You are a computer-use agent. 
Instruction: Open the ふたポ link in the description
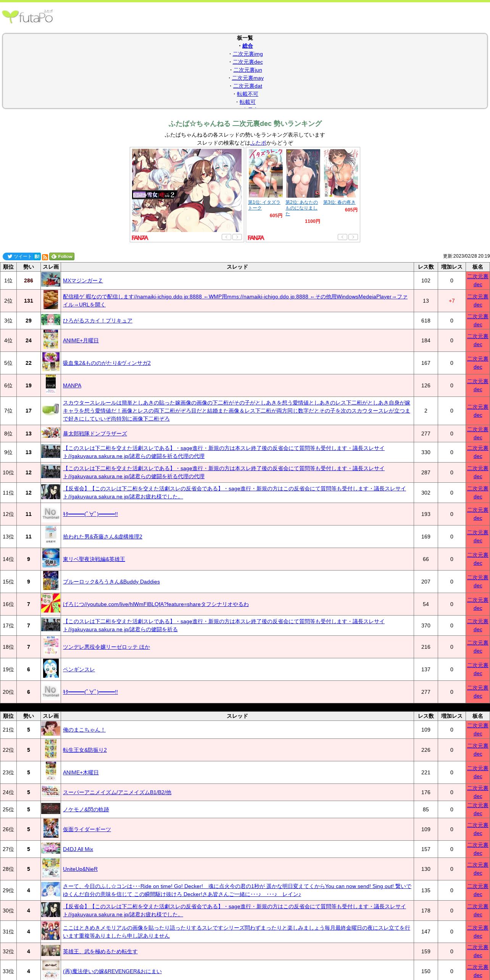[258, 143]
